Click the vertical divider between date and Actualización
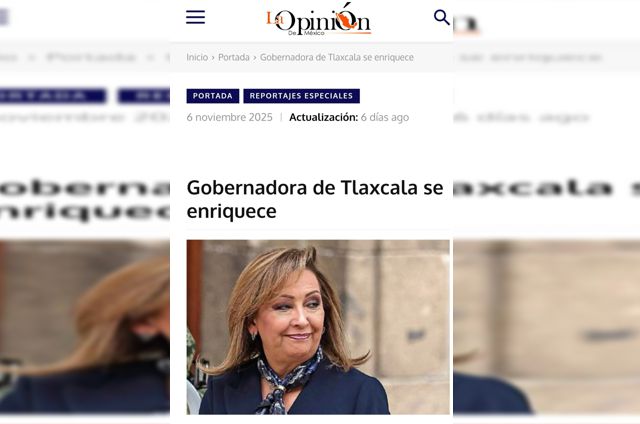Image resolution: width=640 pixels, height=424 pixels. pyautogui.click(x=281, y=117)
